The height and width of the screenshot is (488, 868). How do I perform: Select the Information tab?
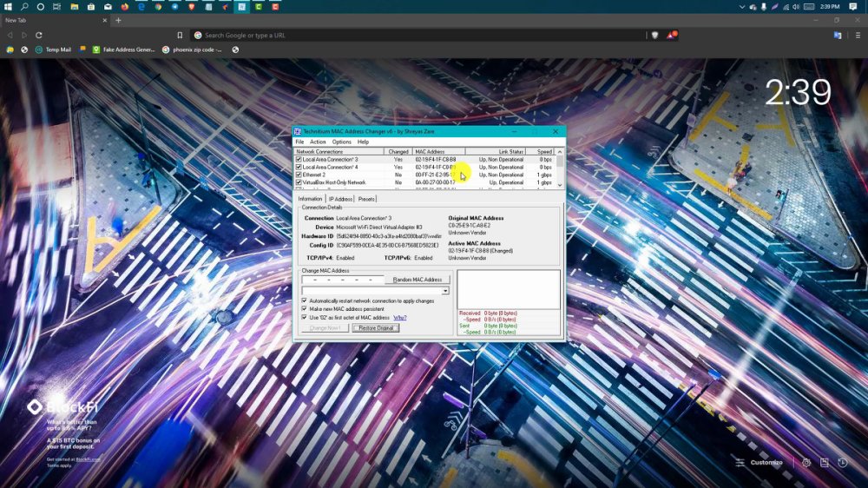click(x=310, y=198)
